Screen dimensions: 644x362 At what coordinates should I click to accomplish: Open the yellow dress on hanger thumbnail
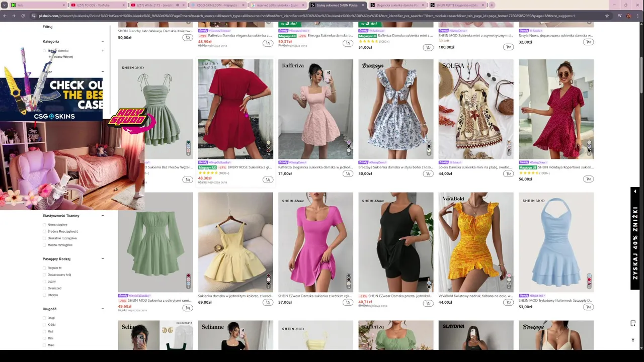[x=235, y=242]
